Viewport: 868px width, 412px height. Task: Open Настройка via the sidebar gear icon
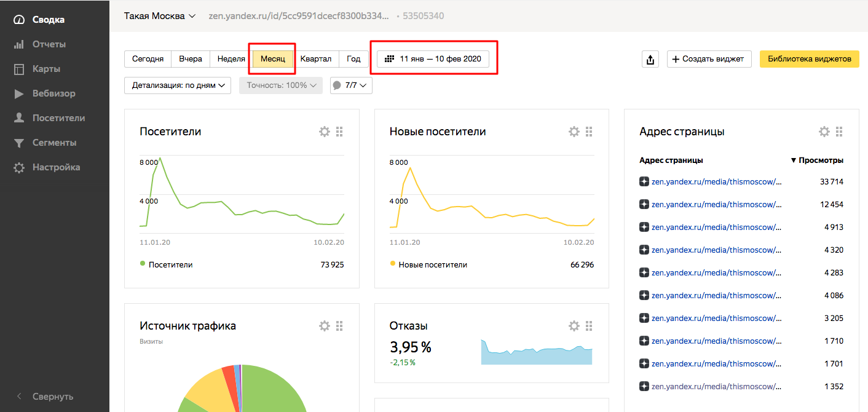click(19, 167)
